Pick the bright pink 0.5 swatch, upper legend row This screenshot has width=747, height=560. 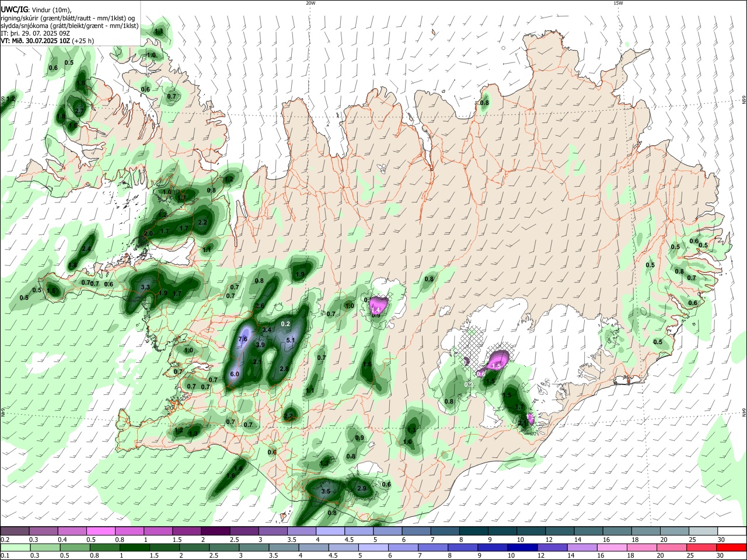pos(101,531)
